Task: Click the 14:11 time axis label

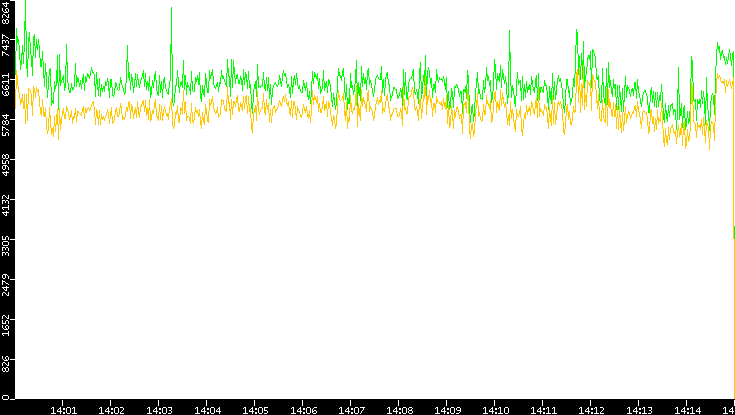Action: pyautogui.click(x=543, y=410)
